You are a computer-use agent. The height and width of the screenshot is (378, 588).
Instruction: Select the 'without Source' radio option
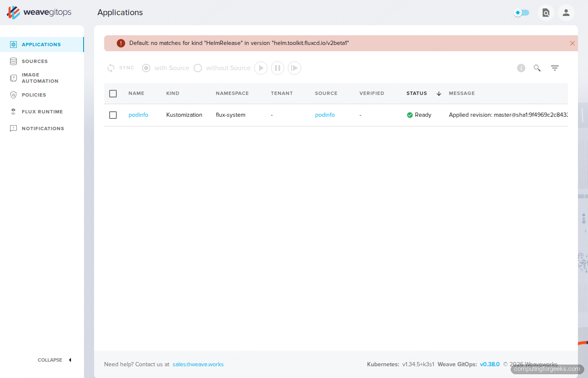point(198,68)
